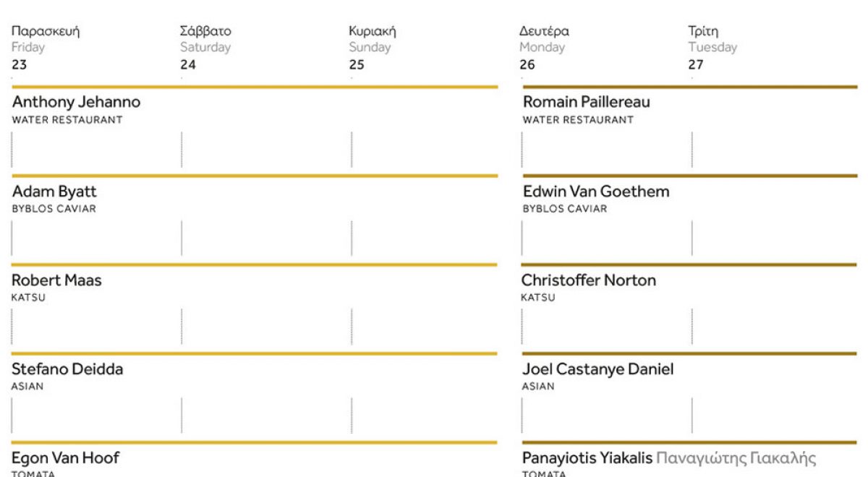The width and height of the screenshot is (868, 477).
Task: Open Romain Paillereau's chef entry
Action: [586, 102]
